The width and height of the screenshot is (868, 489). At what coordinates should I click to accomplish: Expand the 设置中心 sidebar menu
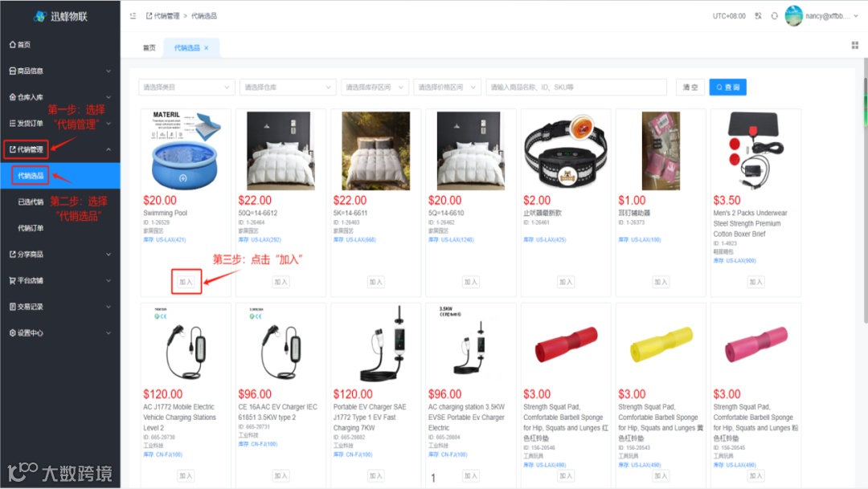point(59,332)
